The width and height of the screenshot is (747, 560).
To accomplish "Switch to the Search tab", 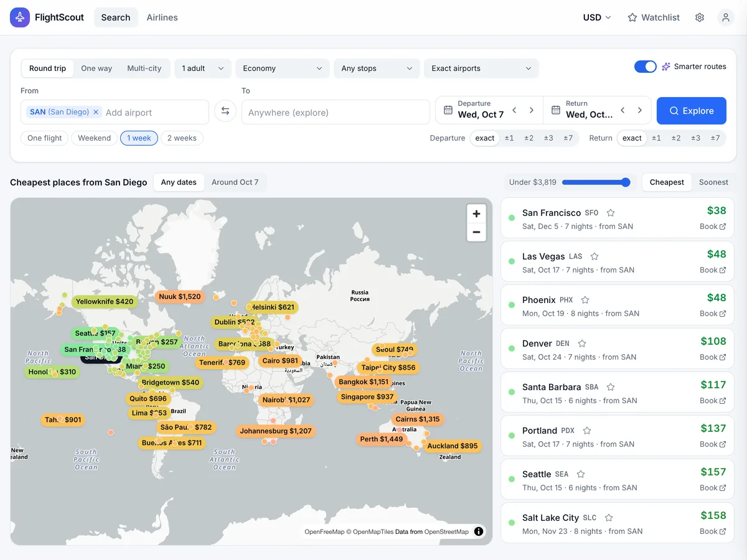I will point(116,17).
